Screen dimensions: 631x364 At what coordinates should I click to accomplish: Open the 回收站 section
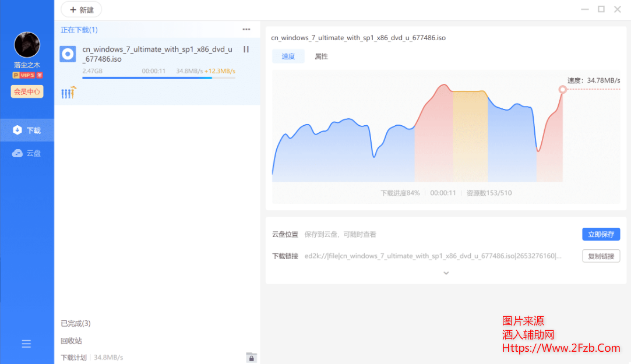(x=71, y=341)
